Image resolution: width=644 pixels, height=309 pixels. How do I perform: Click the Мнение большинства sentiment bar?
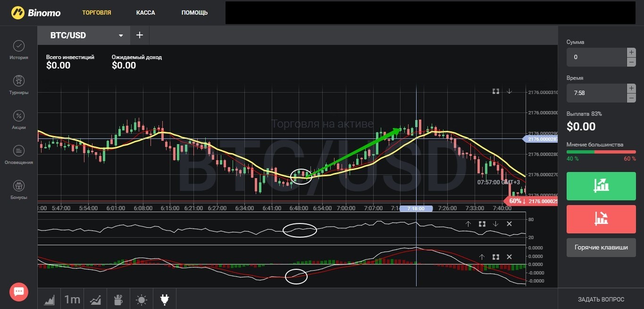tap(601, 152)
